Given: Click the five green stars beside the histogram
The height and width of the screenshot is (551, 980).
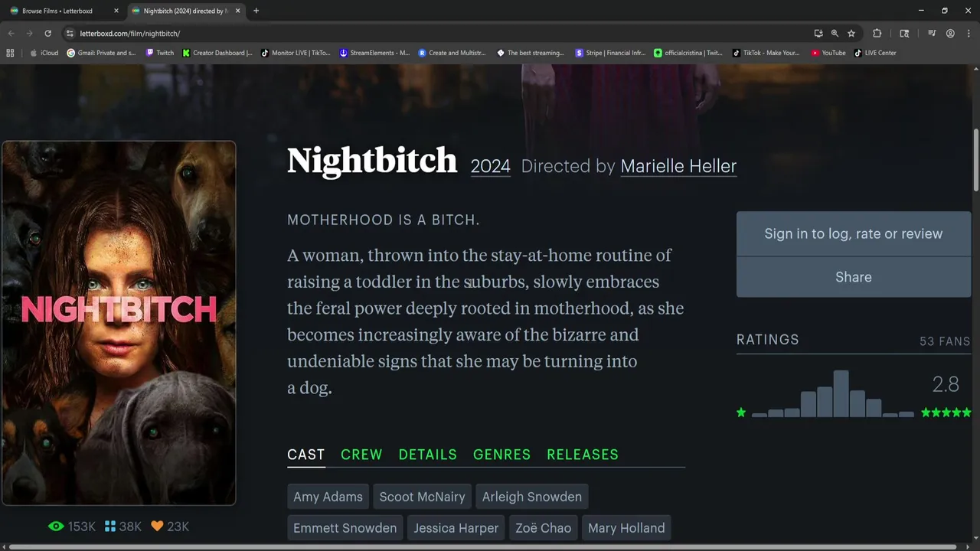Looking at the screenshot, I should (x=946, y=412).
